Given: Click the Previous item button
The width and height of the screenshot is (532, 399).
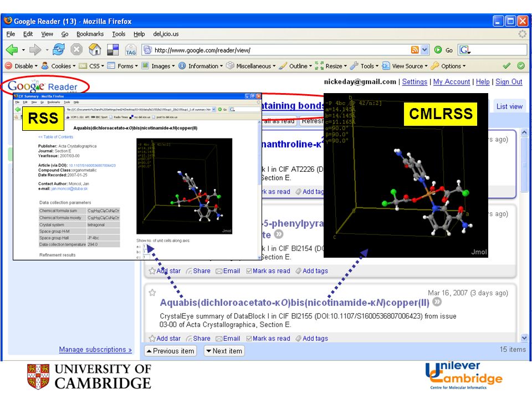Looking at the screenshot, I should (x=170, y=351).
